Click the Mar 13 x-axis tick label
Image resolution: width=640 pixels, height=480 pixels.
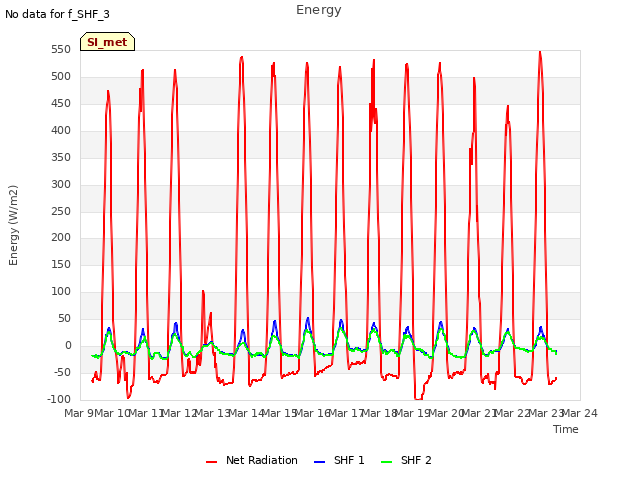click(213, 413)
